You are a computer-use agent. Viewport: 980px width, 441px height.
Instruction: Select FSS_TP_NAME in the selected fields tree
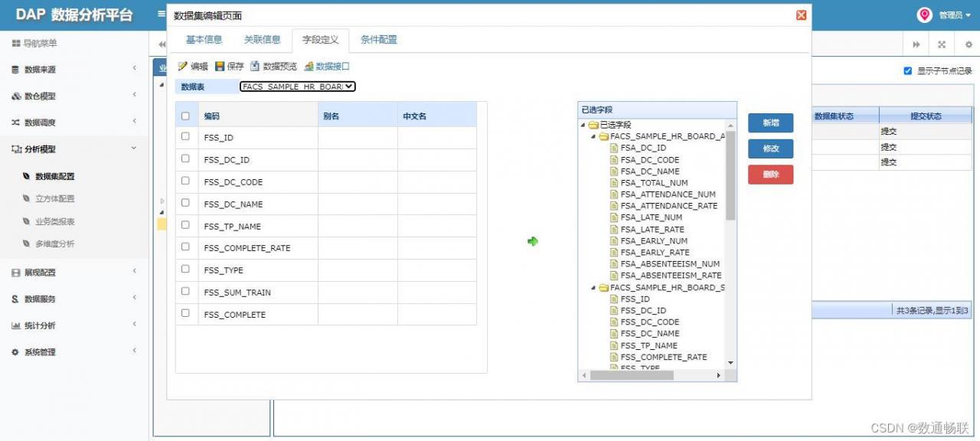648,345
